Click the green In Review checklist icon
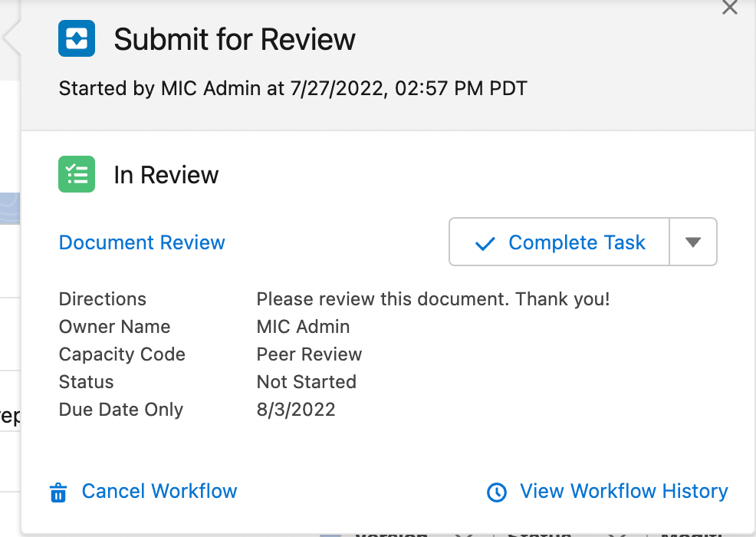The image size is (756, 537). coord(77,174)
